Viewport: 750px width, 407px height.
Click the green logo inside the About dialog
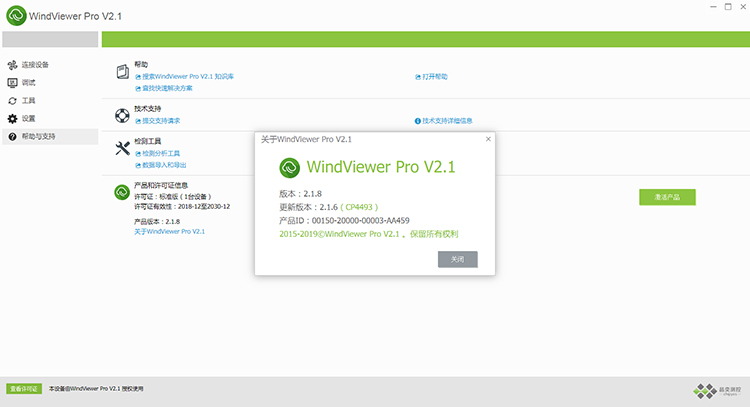click(x=289, y=168)
